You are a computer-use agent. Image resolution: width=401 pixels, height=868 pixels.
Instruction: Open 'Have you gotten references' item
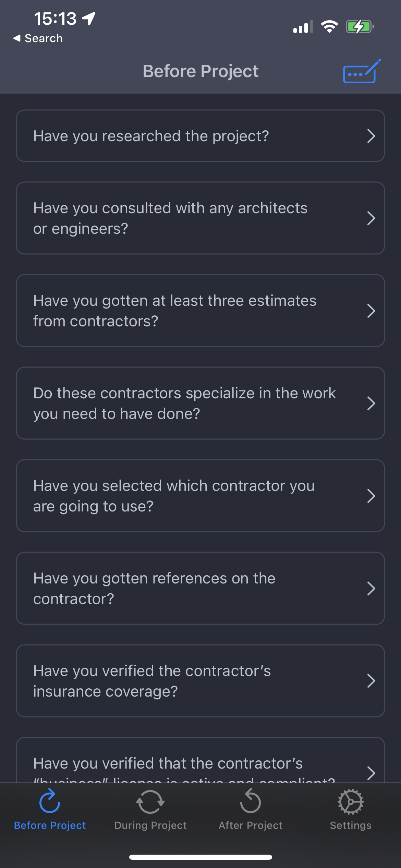(200, 588)
